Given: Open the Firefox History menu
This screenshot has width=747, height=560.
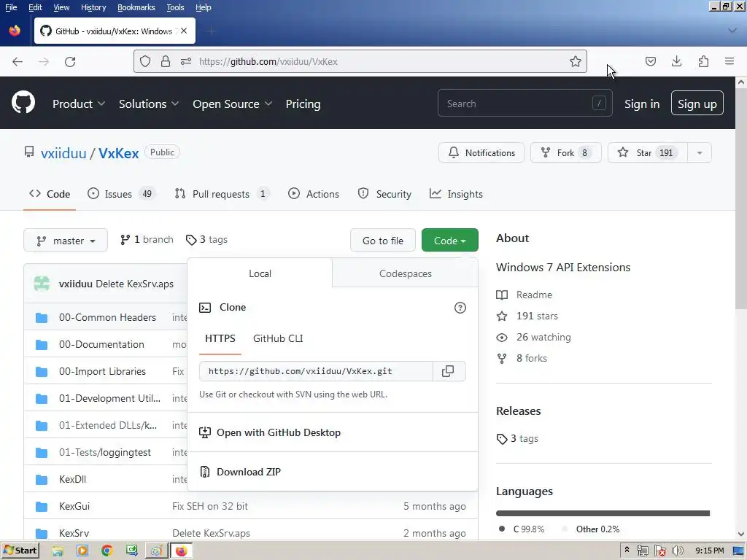Looking at the screenshot, I should (x=93, y=7).
